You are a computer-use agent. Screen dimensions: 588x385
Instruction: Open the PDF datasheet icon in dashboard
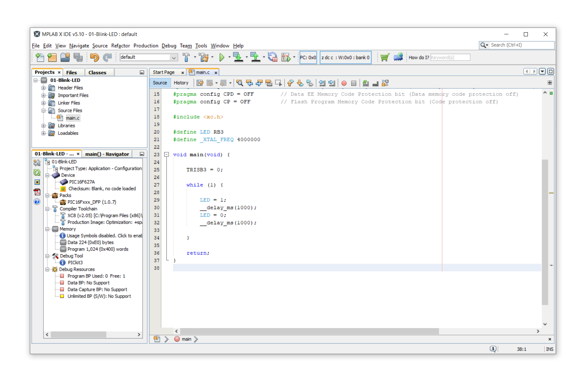pos(37,192)
